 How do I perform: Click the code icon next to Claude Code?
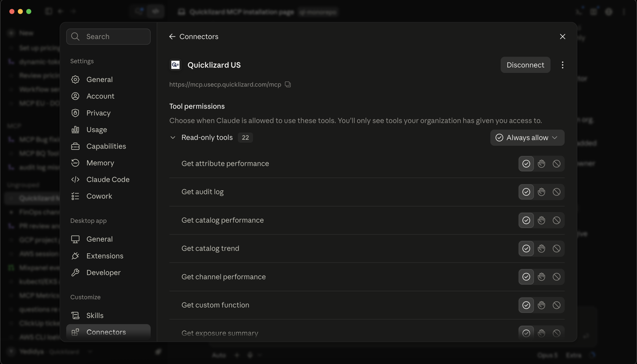click(75, 179)
